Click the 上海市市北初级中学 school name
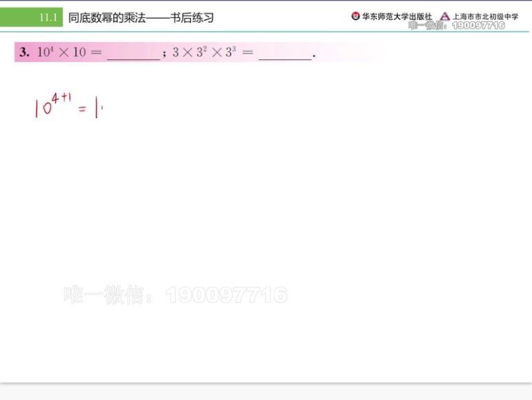This screenshot has height=400, width=532. click(x=486, y=17)
